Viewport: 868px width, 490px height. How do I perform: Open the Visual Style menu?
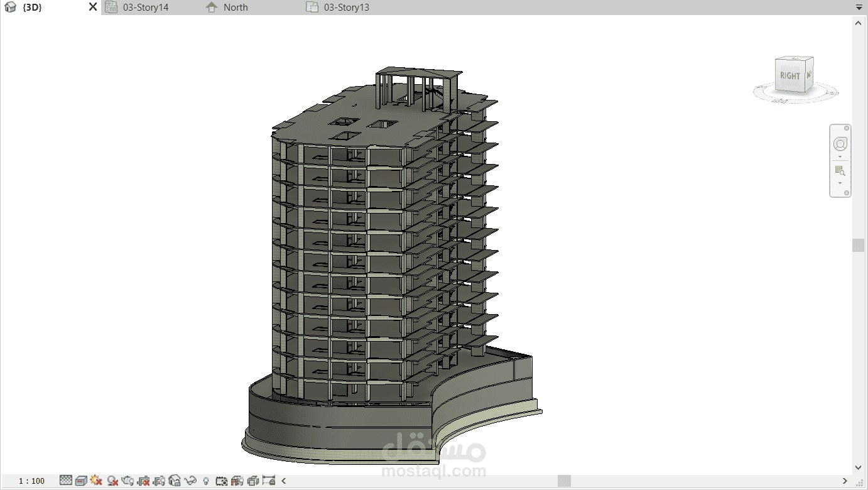pyautogui.click(x=81, y=481)
